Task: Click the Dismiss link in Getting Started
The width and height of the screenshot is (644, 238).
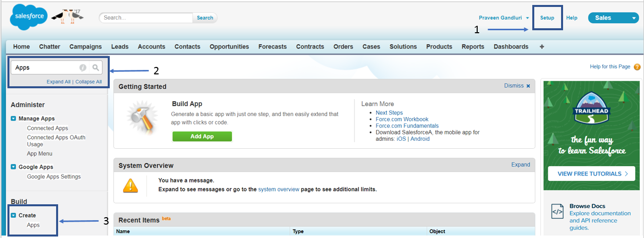Action: tap(514, 86)
